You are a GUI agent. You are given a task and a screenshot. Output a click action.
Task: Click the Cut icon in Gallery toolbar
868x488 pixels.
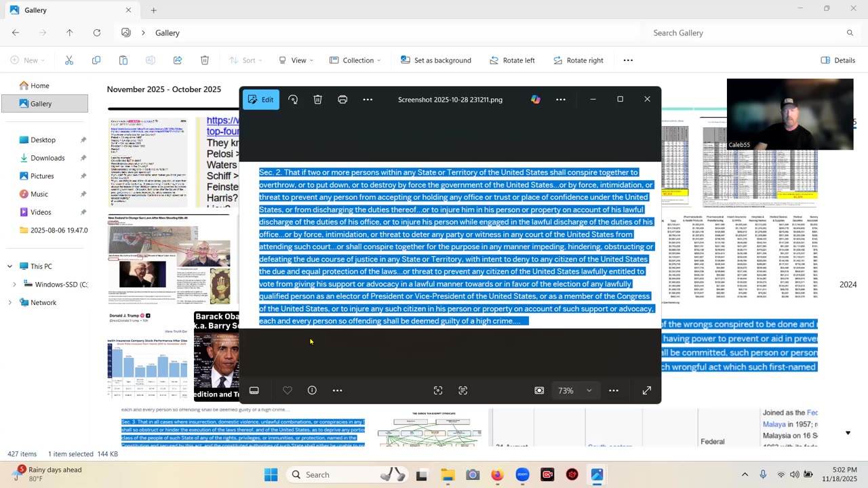[x=69, y=60]
